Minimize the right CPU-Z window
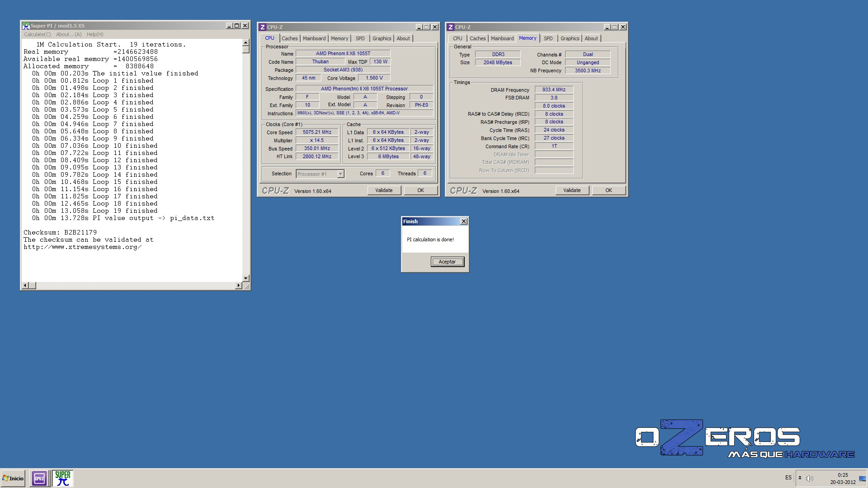Image resolution: width=868 pixels, height=488 pixels. (607, 27)
